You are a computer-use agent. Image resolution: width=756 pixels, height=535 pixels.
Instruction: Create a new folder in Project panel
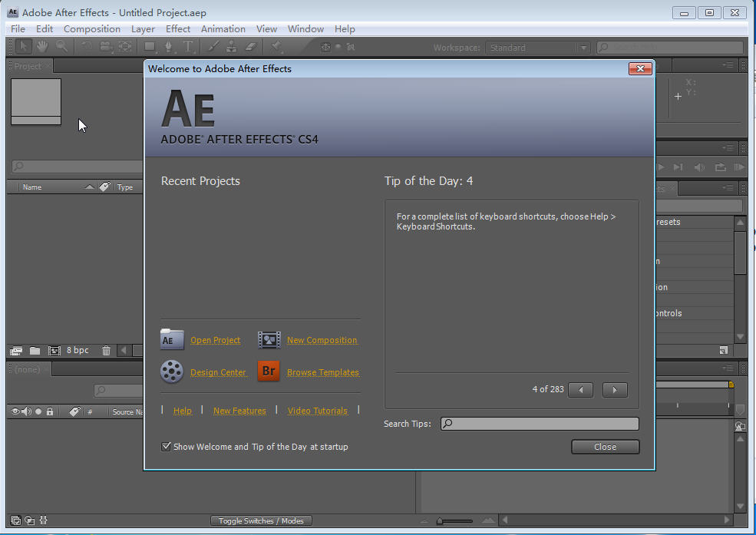(35, 351)
